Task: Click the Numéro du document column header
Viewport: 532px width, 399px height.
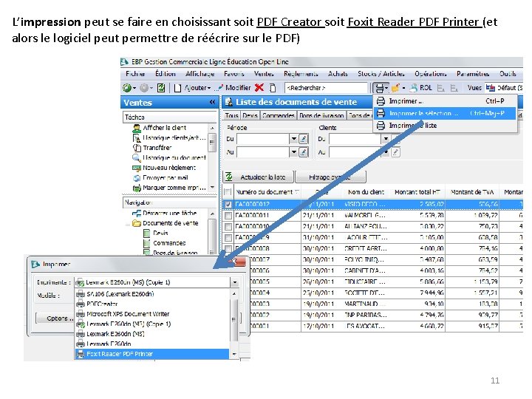Action: (267, 192)
